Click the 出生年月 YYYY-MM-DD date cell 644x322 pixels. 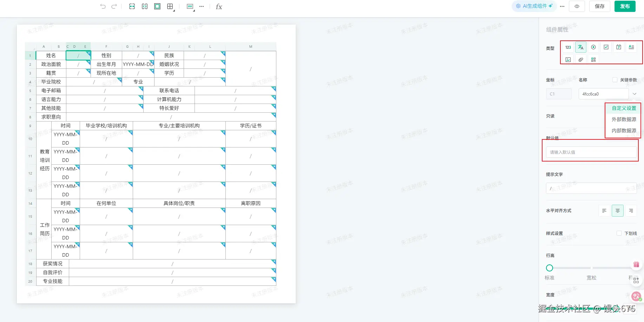tap(138, 64)
